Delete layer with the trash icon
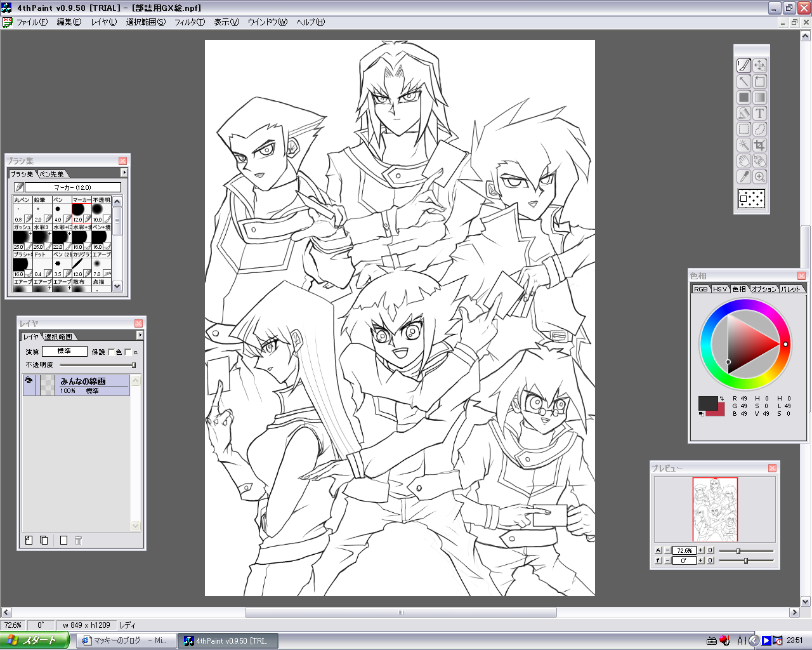This screenshot has height=650, width=812. 79,540
